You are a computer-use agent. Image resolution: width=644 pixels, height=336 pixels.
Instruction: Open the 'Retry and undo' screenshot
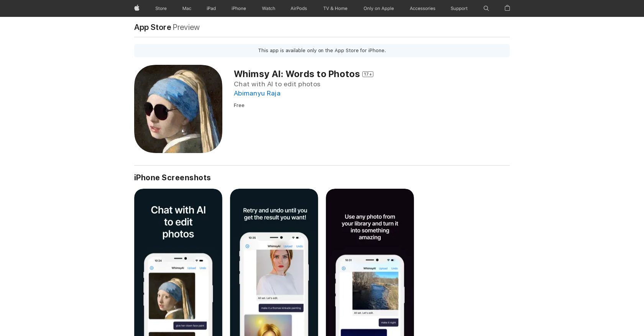click(274, 262)
